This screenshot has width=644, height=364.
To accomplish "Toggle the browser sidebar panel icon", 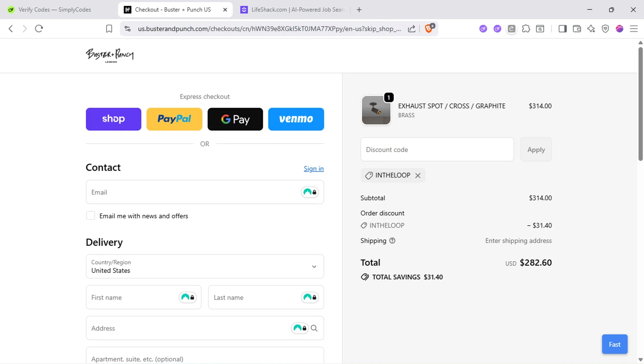I will tap(562, 29).
